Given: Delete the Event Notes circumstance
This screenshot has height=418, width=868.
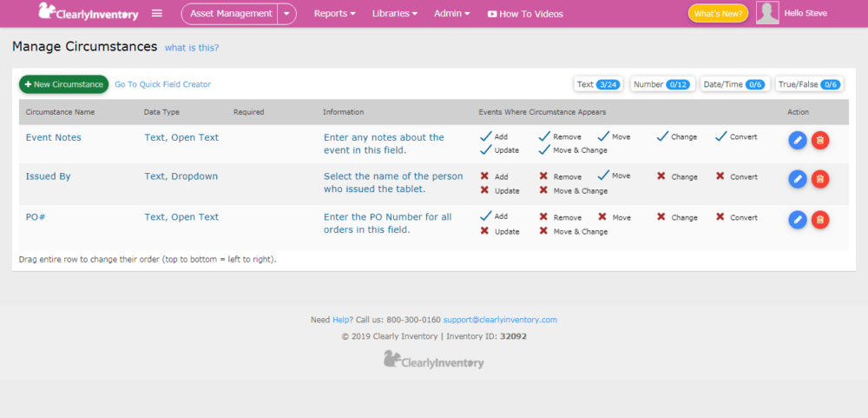Looking at the screenshot, I should (x=820, y=141).
